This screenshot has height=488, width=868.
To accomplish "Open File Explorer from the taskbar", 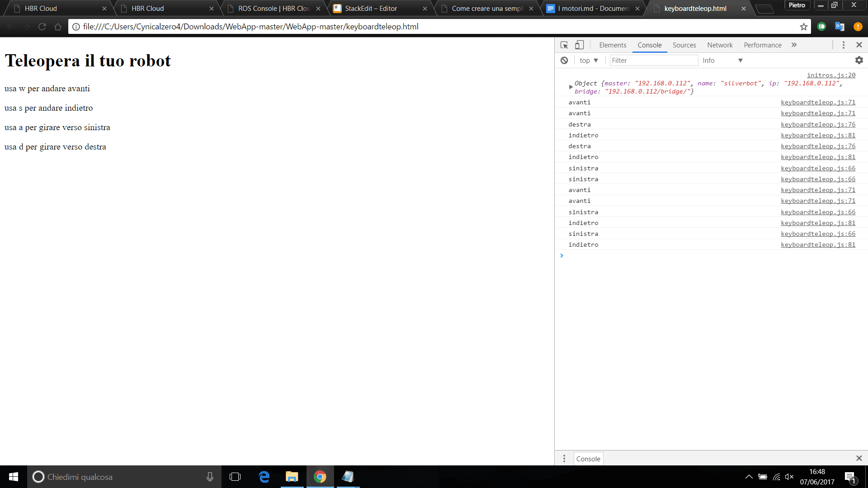I will click(x=292, y=477).
